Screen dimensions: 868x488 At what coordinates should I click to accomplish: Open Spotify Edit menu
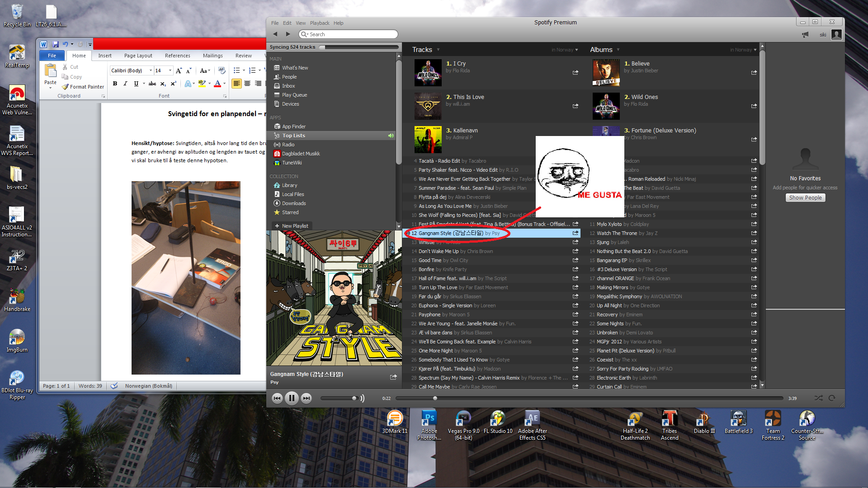(x=287, y=23)
